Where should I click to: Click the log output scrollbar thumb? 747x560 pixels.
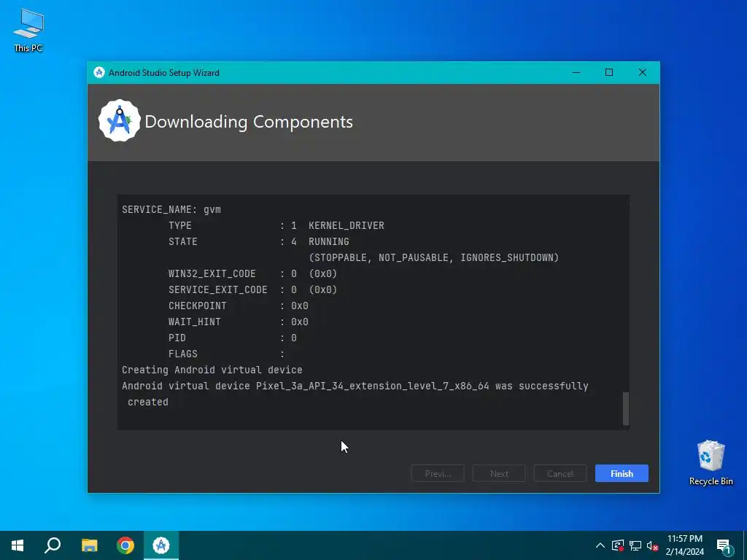[x=625, y=408]
